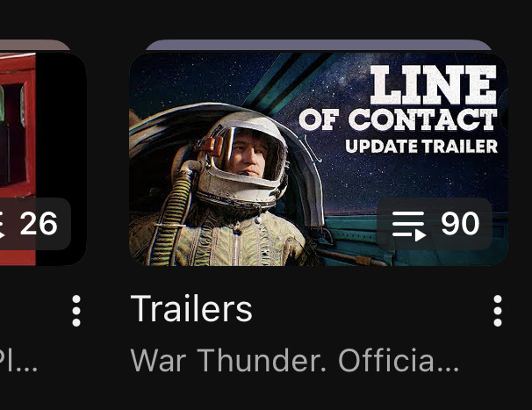Click the playlist queue icon beside 90
The image size is (532, 410).
coord(409,226)
